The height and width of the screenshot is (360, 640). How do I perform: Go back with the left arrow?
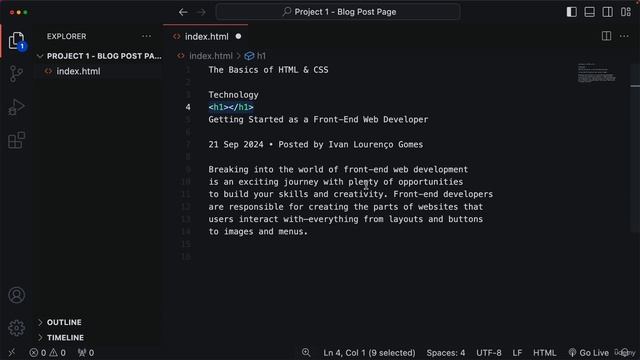click(x=183, y=12)
